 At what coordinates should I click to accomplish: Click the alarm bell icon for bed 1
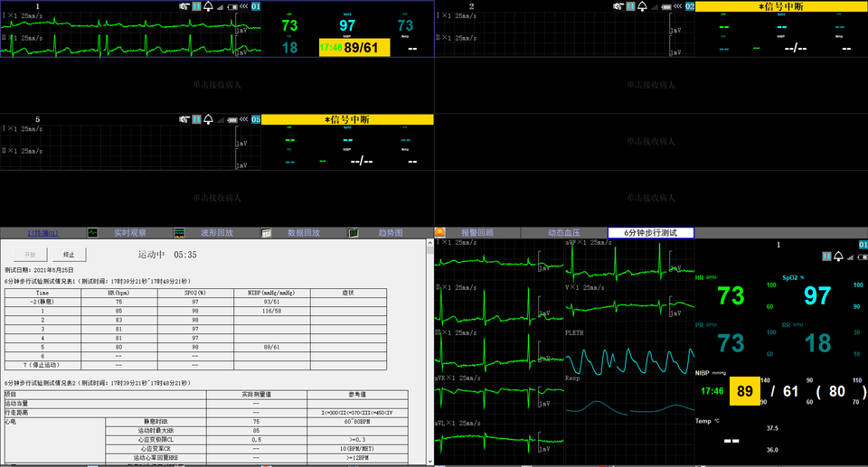[x=208, y=6]
